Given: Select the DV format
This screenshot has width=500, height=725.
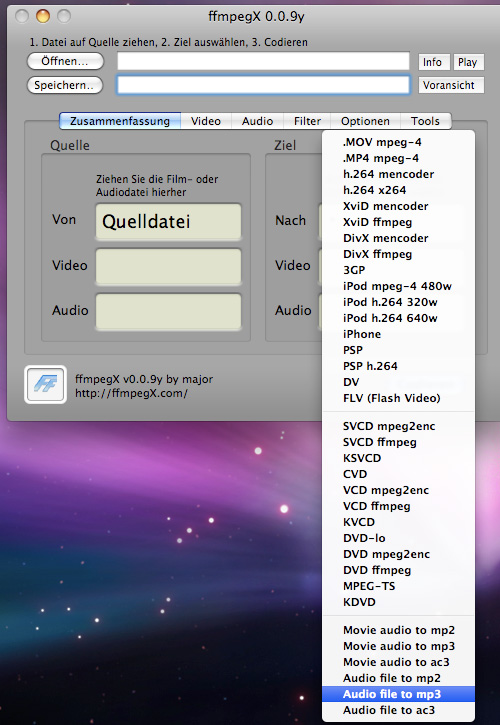Looking at the screenshot, I should 398,382.
